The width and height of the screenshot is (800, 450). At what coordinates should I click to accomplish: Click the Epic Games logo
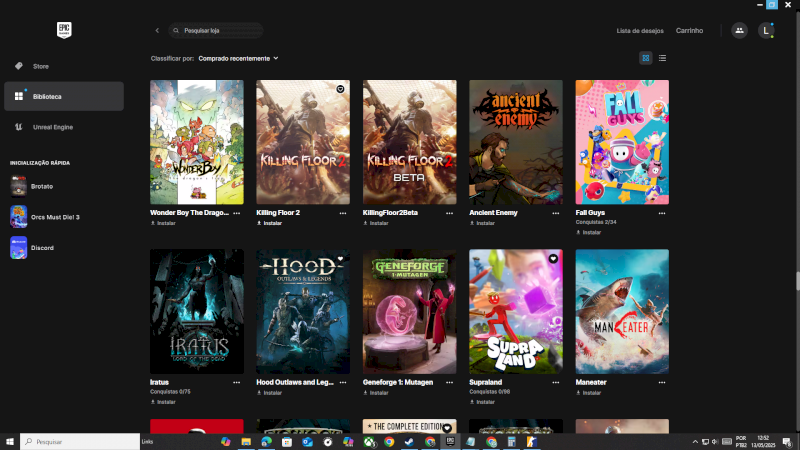(x=63, y=30)
